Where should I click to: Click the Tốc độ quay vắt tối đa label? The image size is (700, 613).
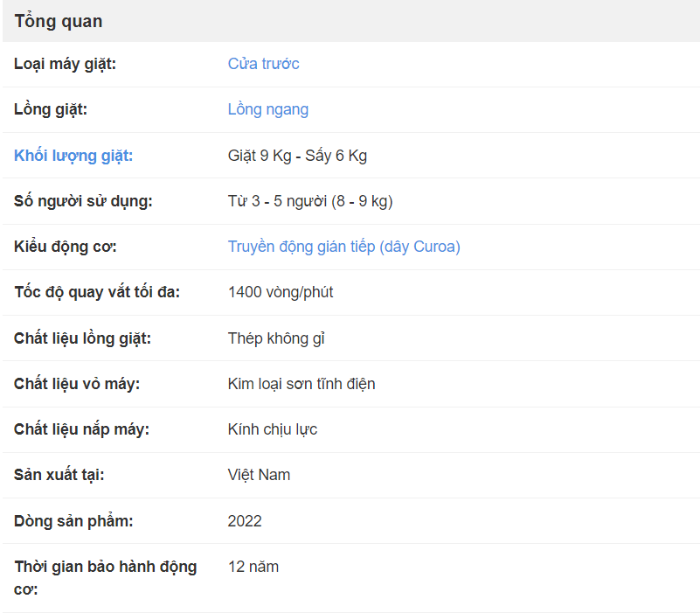tap(97, 292)
